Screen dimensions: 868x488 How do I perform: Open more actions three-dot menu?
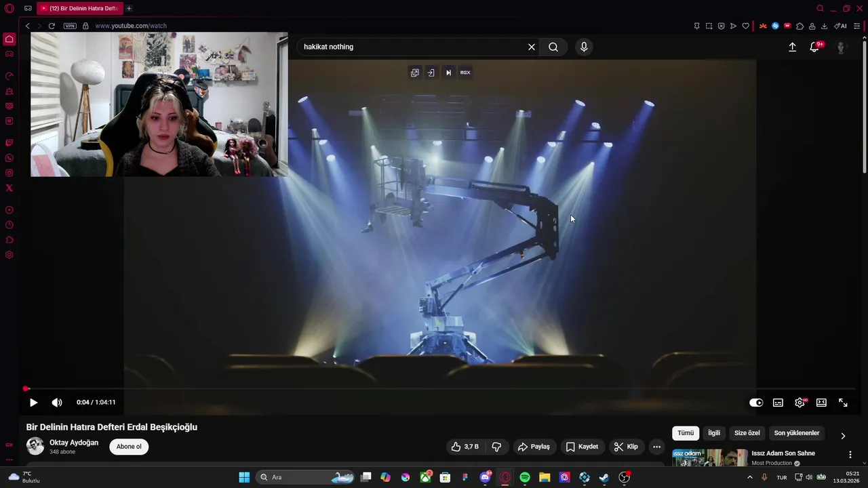(656, 447)
